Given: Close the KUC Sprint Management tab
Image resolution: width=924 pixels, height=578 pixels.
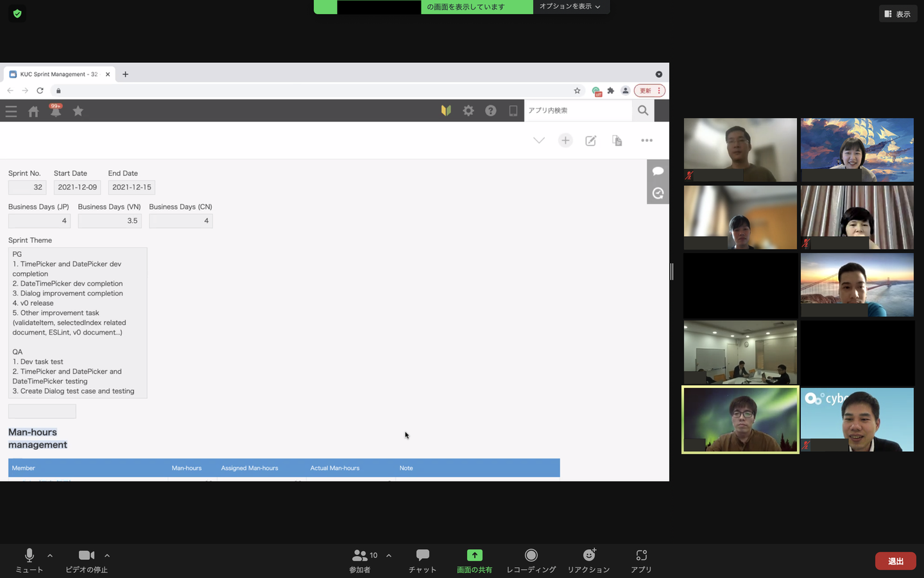Looking at the screenshot, I should tap(108, 74).
